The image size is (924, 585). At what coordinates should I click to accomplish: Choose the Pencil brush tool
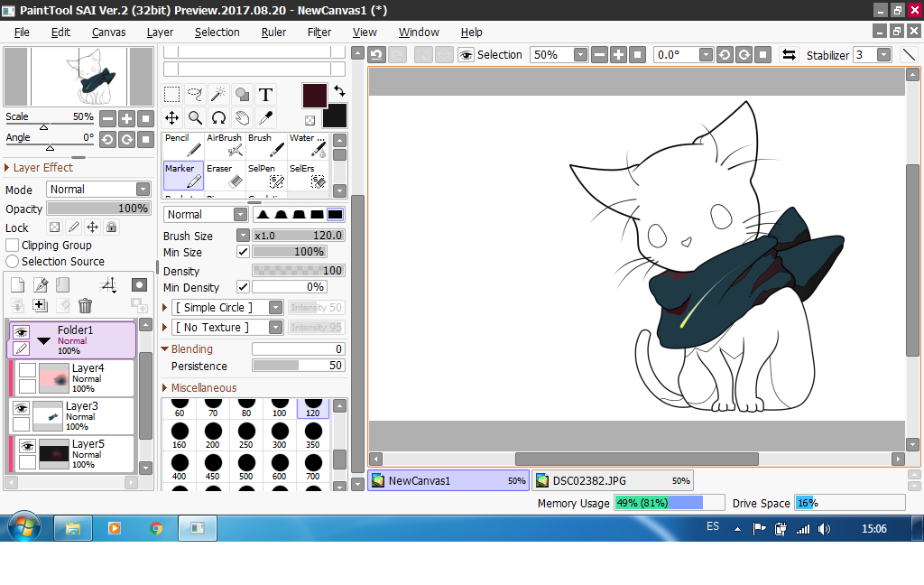[x=184, y=145]
